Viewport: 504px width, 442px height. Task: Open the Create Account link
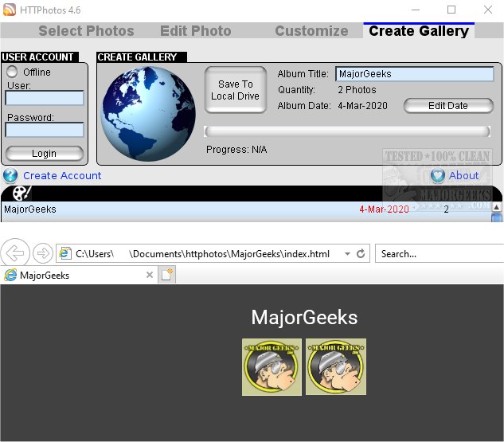62,175
